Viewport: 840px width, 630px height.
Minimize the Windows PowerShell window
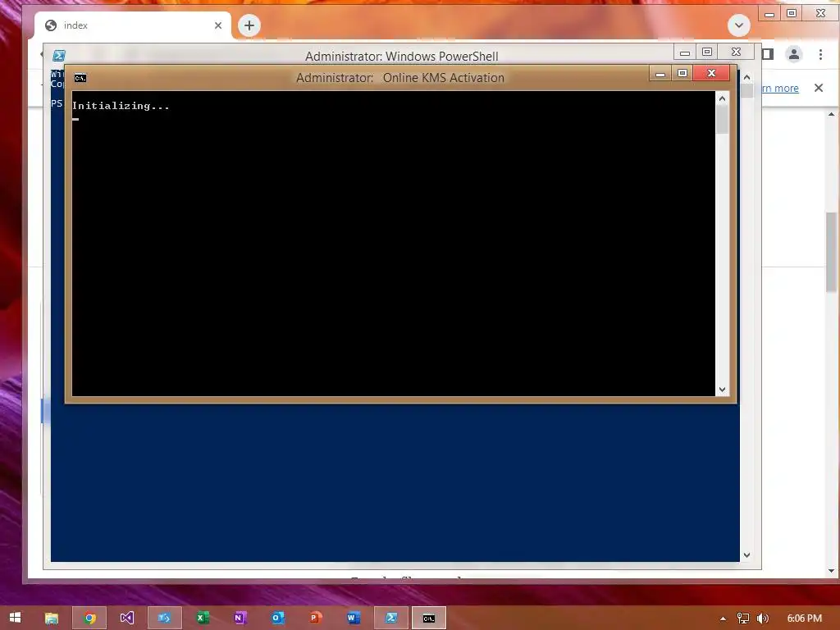point(685,52)
